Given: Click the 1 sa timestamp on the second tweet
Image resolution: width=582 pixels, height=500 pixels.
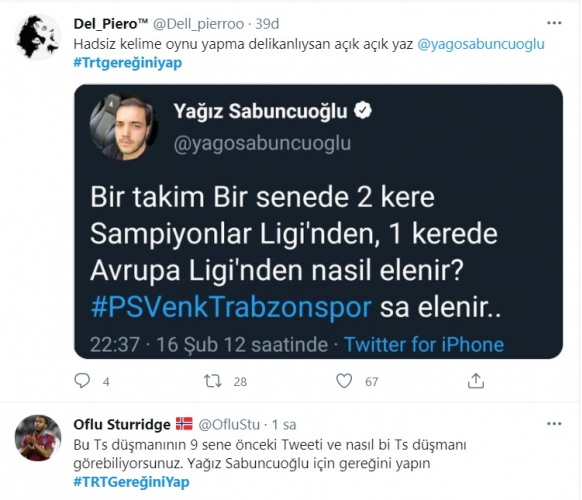Looking at the screenshot, I should click(x=284, y=425).
